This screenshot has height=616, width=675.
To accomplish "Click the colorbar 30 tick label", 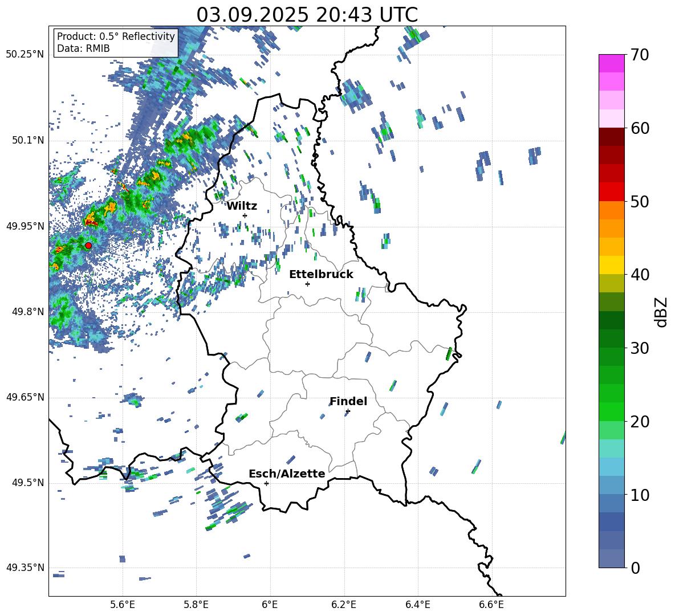I will point(640,348).
